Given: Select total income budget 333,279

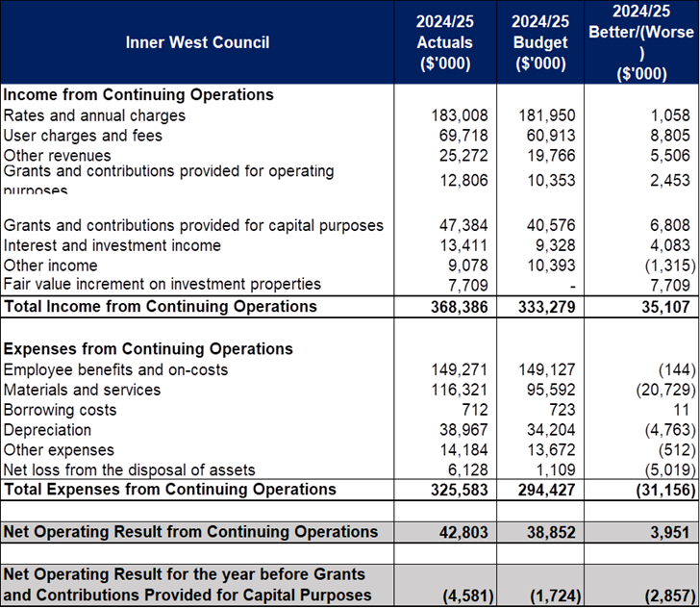Looking at the screenshot, I should tap(547, 307).
